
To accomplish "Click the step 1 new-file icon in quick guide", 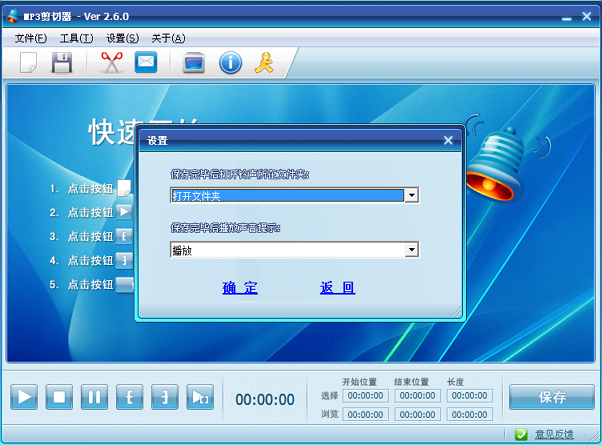I will 124,188.
